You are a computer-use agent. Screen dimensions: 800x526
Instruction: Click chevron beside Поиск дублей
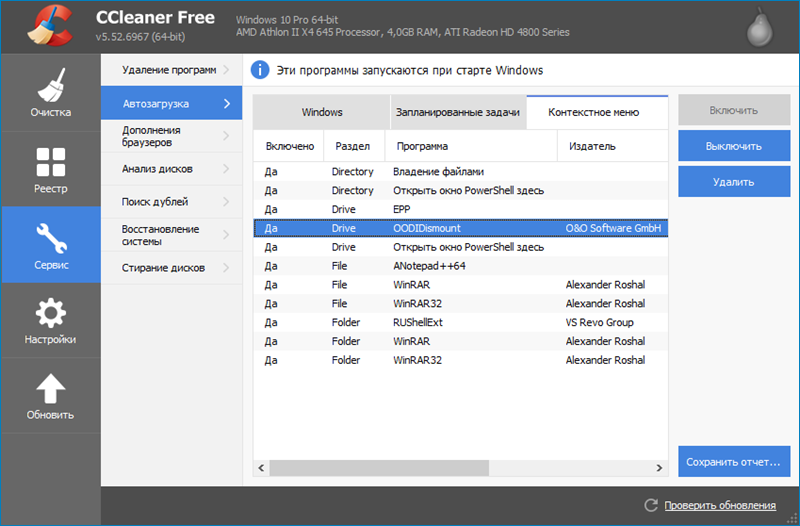click(x=227, y=202)
